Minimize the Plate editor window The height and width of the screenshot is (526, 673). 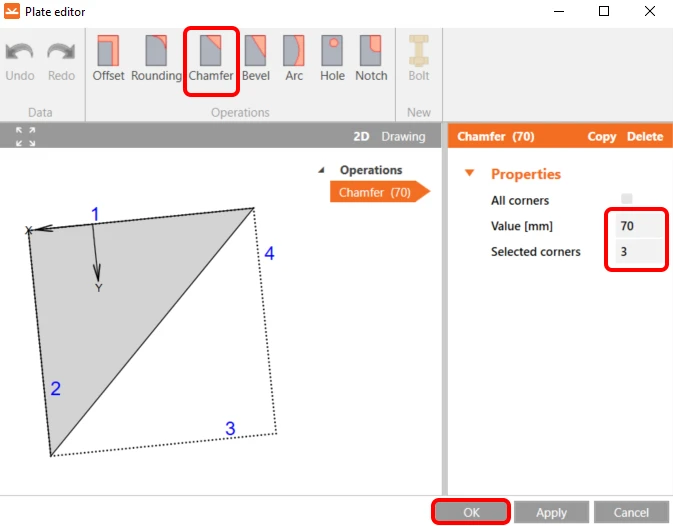coord(558,11)
